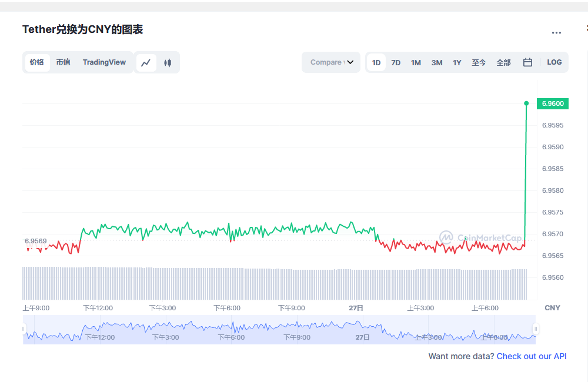The height and width of the screenshot is (382, 588).
Task: Select the 7D time range
Action: (x=396, y=63)
